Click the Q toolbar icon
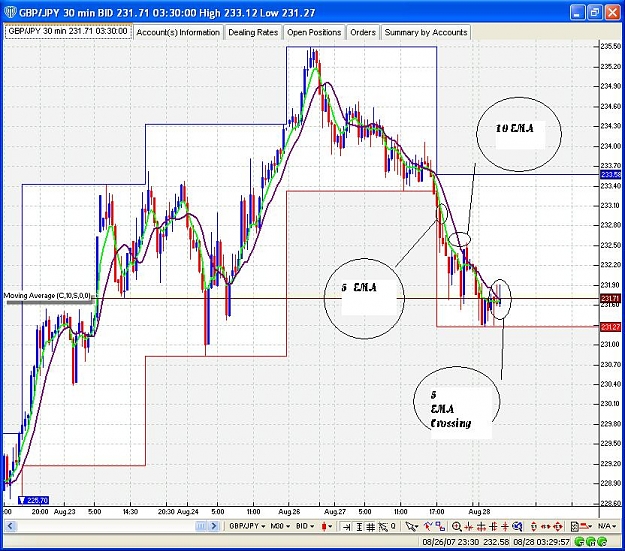625x551 pixels. coord(393,526)
